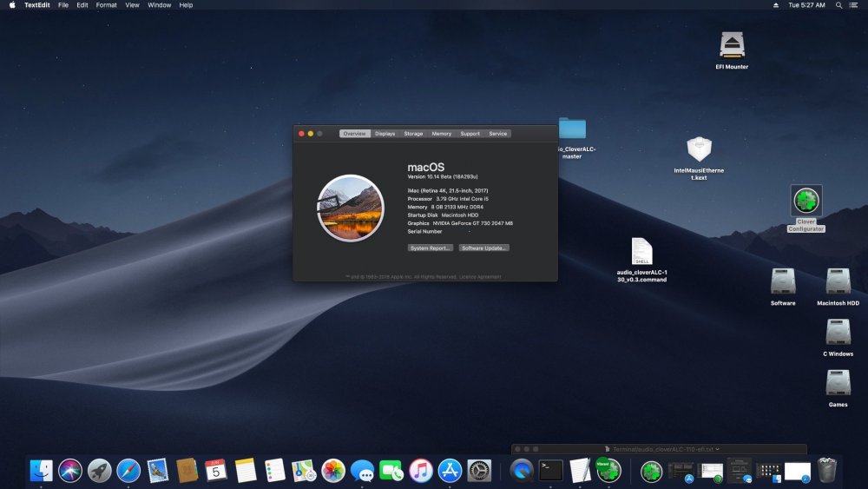Click the Software Update button

pyautogui.click(x=483, y=248)
